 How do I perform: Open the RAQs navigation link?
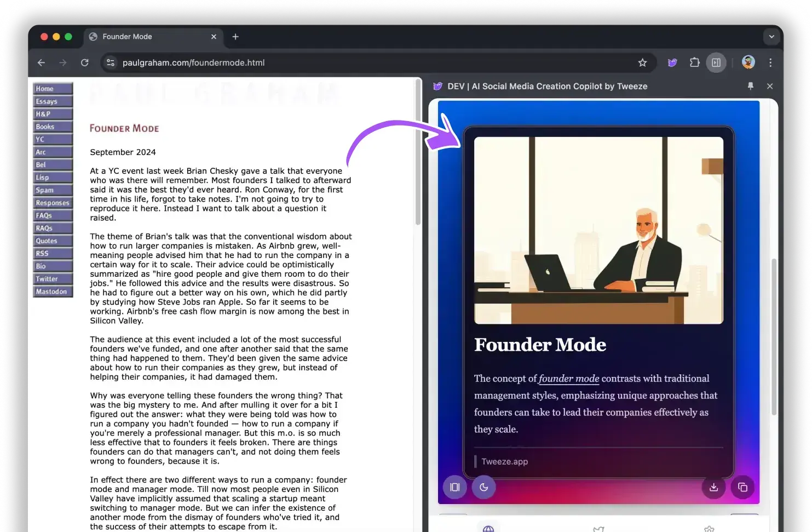click(53, 228)
